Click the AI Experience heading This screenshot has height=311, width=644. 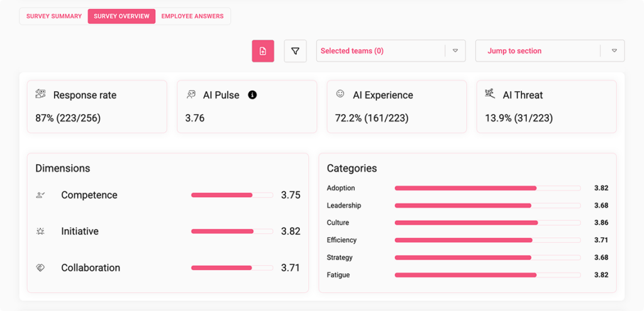[x=383, y=95]
